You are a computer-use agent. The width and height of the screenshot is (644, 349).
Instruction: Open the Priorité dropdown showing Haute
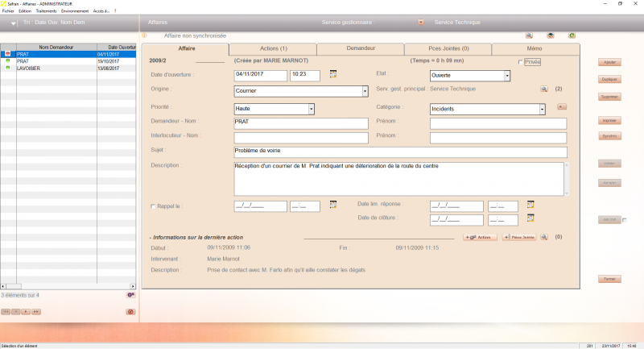tap(312, 109)
